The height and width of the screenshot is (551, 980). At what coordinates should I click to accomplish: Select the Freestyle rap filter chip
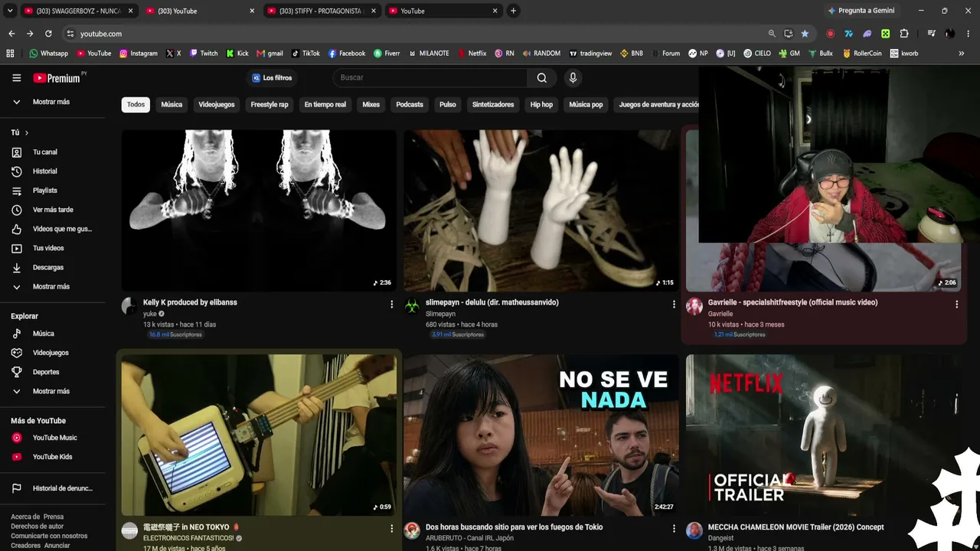coord(269,105)
